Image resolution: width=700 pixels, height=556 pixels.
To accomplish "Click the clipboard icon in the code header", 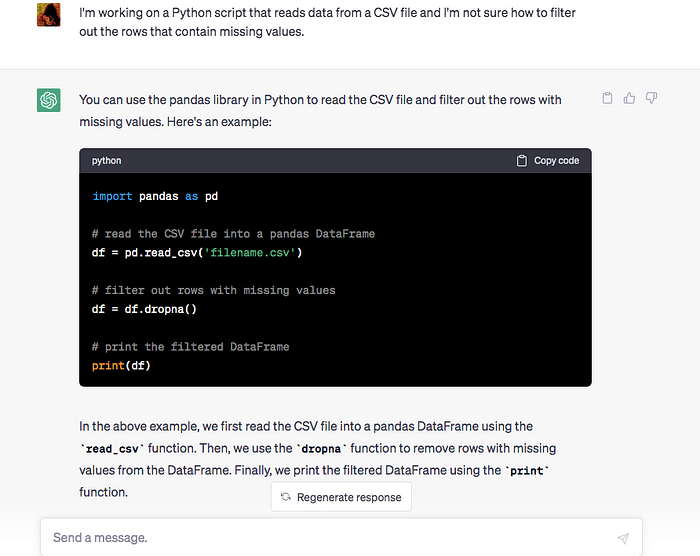I will tap(521, 161).
